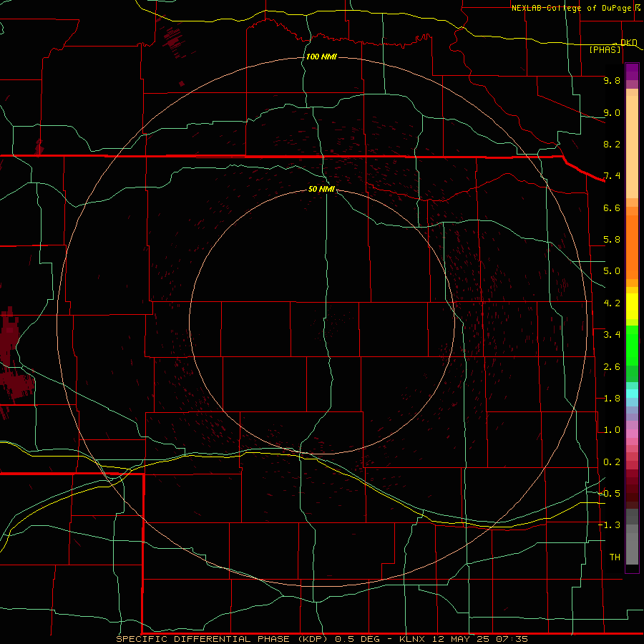The height and width of the screenshot is (644, 644).
Task: Click the TH legend label
Action: [615, 557]
